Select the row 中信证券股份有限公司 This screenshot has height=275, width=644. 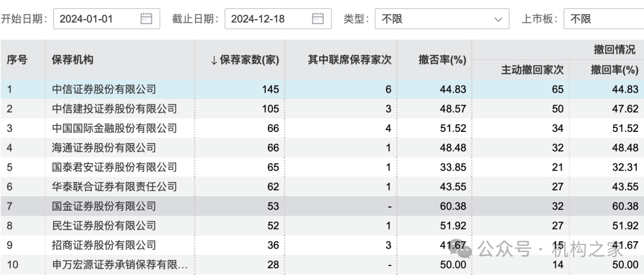click(322, 89)
